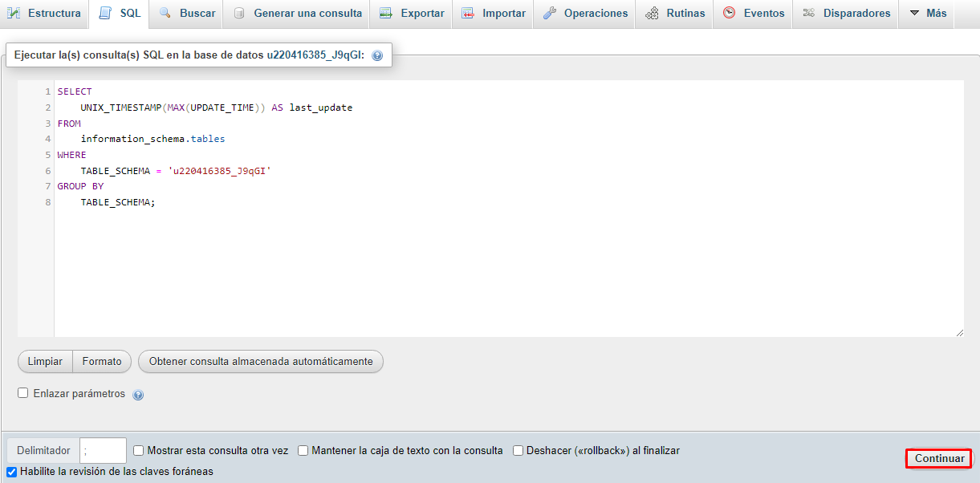Uncheck Habilite la revisión de claves foráneas
The image size is (980, 483).
11,472
